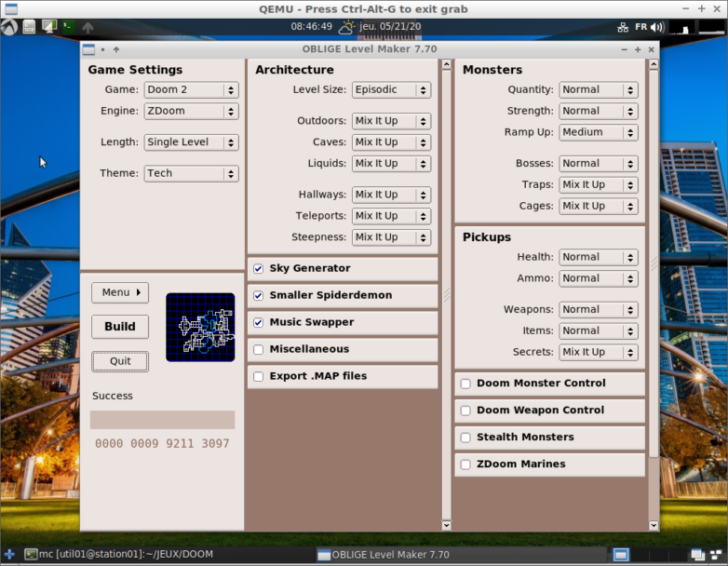Open the Items dropdown
This screenshot has width=728, height=566.
599,331
